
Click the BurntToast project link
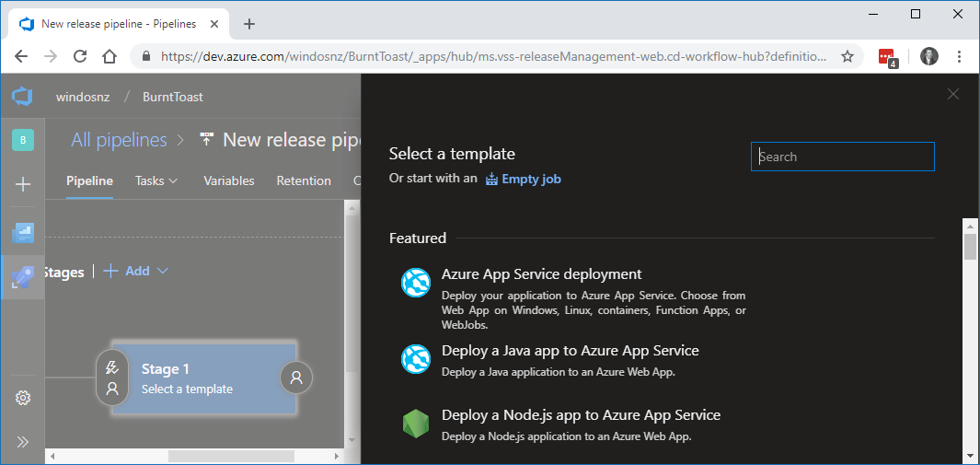pyautogui.click(x=173, y=97)
